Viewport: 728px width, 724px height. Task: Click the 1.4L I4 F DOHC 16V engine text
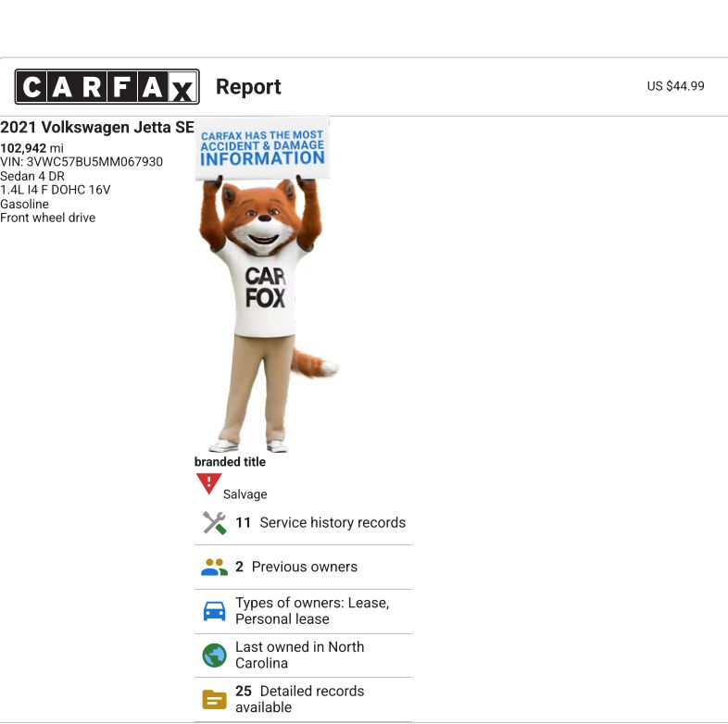click(x=56, y=190)
